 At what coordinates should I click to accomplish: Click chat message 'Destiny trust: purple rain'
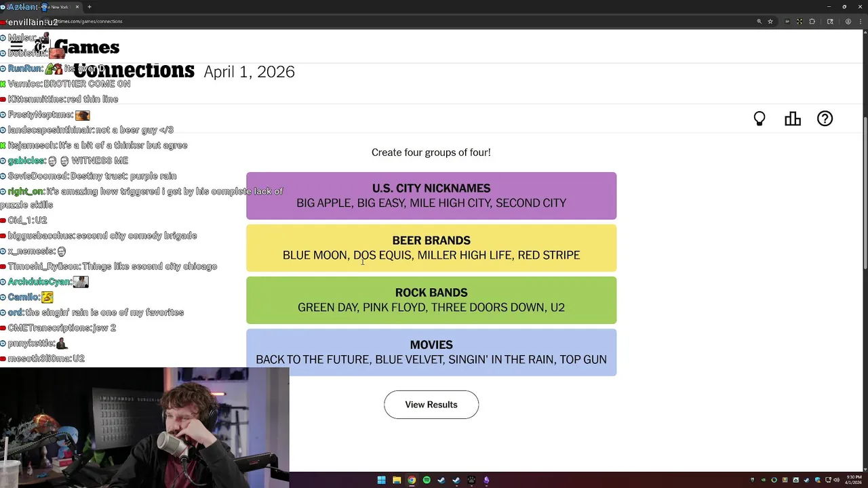tap(123, 176)
